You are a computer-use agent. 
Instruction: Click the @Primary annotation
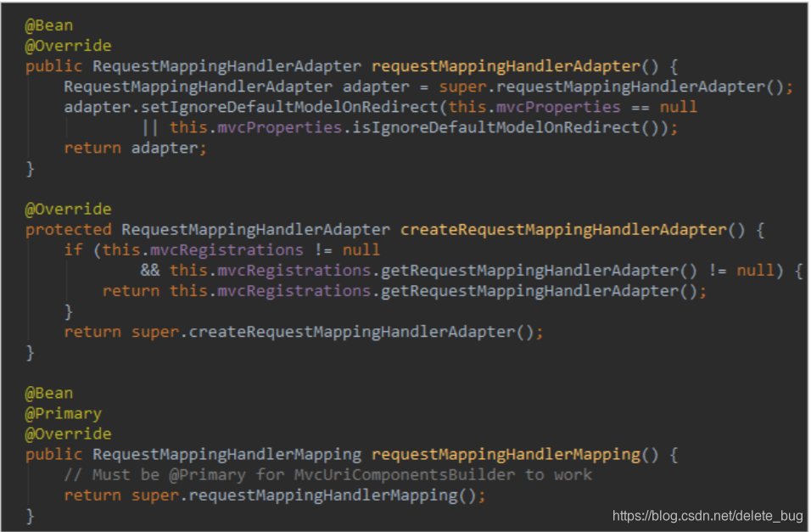[x=63, y=414]
